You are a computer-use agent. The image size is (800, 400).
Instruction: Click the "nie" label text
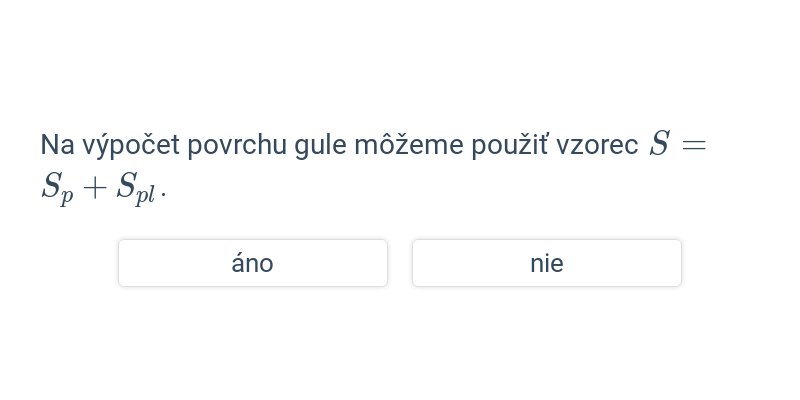[x=547, y=263]
